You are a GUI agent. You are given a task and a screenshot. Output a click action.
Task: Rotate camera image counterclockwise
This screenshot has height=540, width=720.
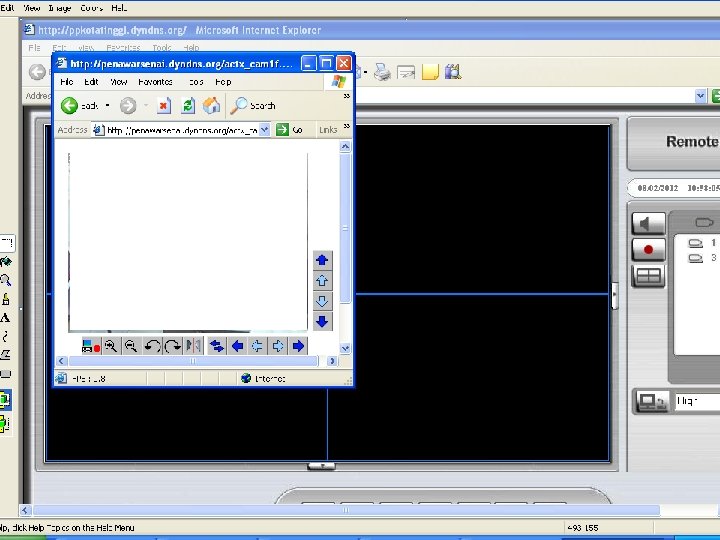tap(152, 346)
